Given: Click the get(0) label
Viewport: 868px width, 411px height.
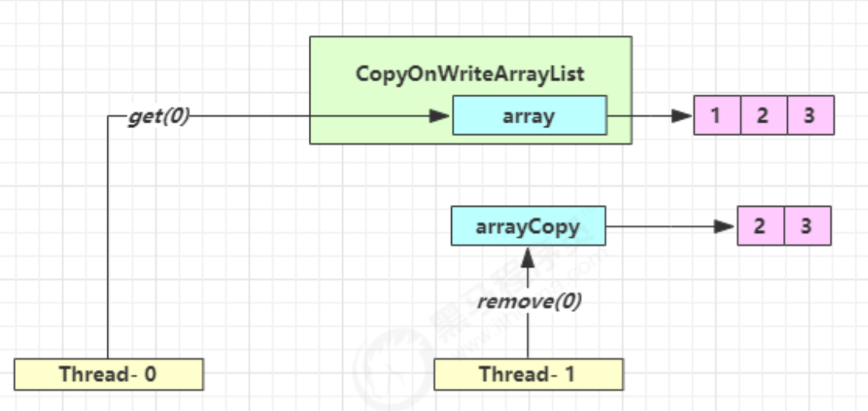Looking at the screenshot, I should click(x=158, y=117).
